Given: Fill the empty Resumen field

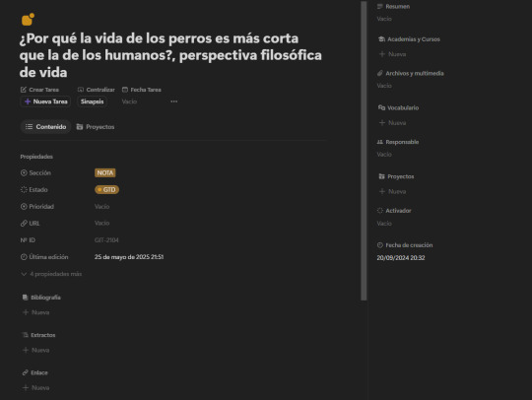Looking at the screenshot, I should click(x=384, y=19).
